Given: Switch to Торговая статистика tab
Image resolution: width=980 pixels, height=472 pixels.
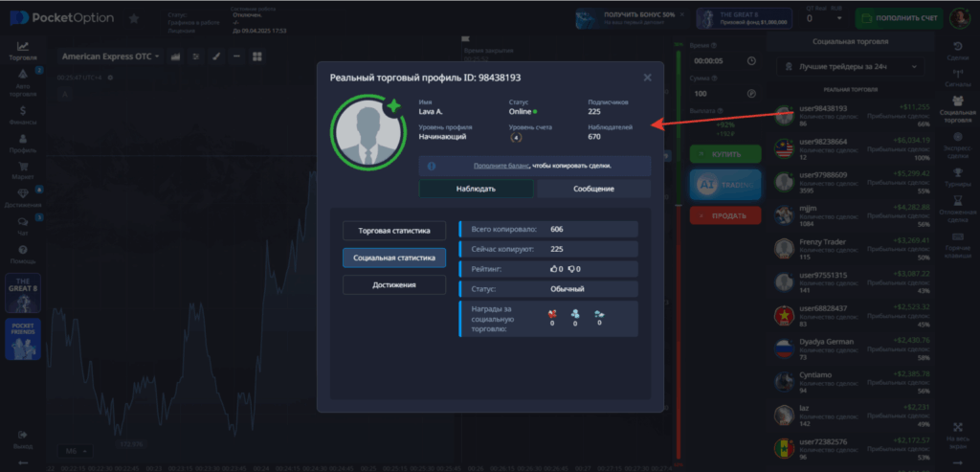Looking at the screenshot, I should point(393,231).
